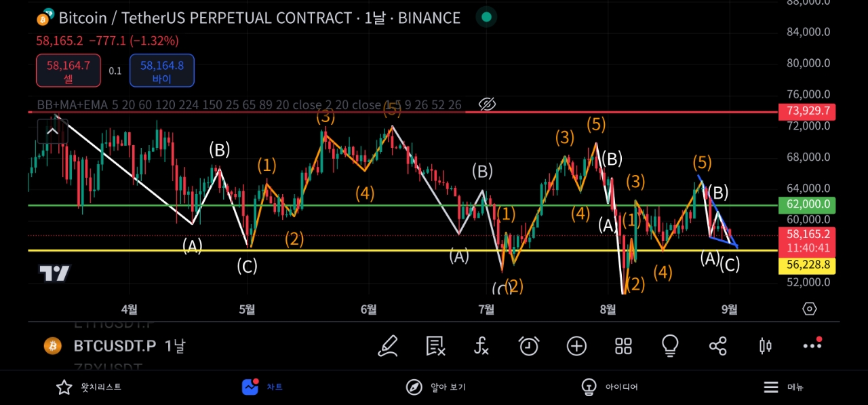Screen dimensions: 868x405
Task: Tap the 84,000.0 price axis value
Action: (808, 31)
